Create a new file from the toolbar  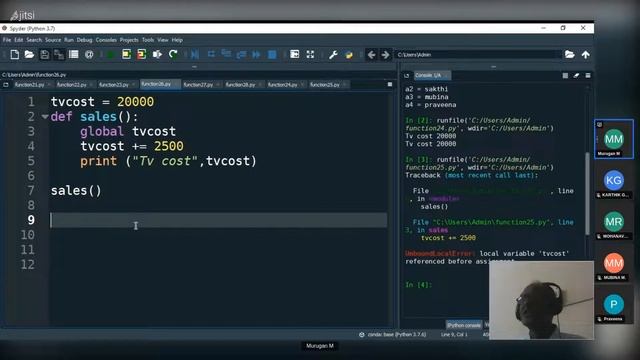pos(15,54)
